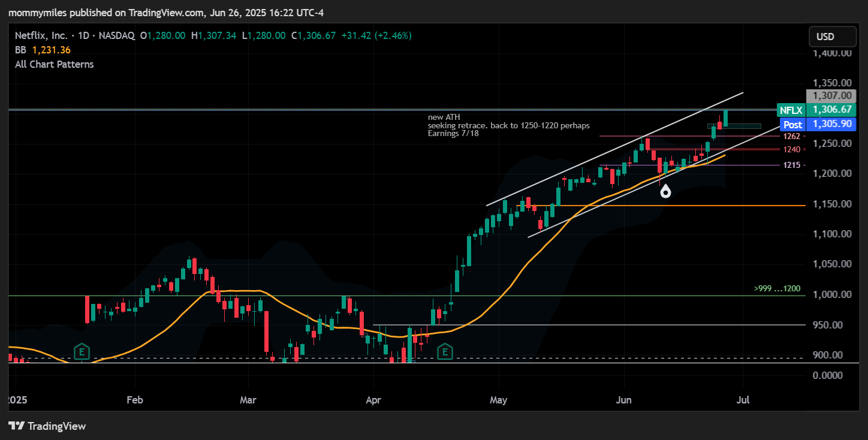Click the NFLX price label tag
Screen dimensions: 868x440
tap(791, 110)
